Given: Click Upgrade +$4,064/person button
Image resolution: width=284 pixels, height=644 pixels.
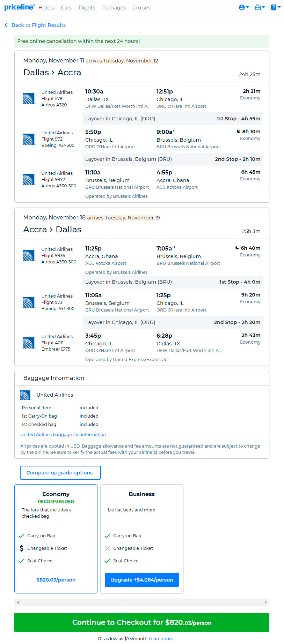Looking at the screenshot, I should click(x=142, y=580).
